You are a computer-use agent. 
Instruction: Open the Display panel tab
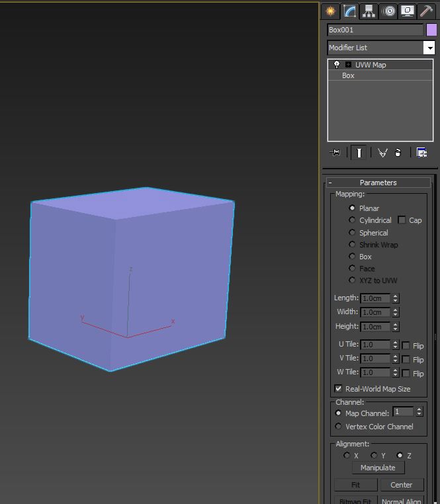click(408, 11)
